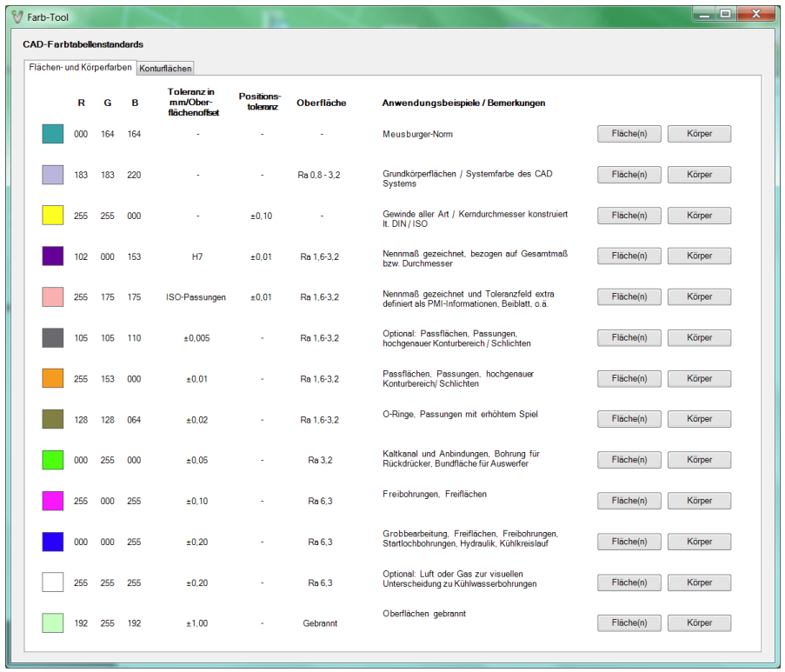The width and height of the screenshot is (785, 672).
Task: Pick the yellow Gewinde color swatch
Action: (53, 216)
